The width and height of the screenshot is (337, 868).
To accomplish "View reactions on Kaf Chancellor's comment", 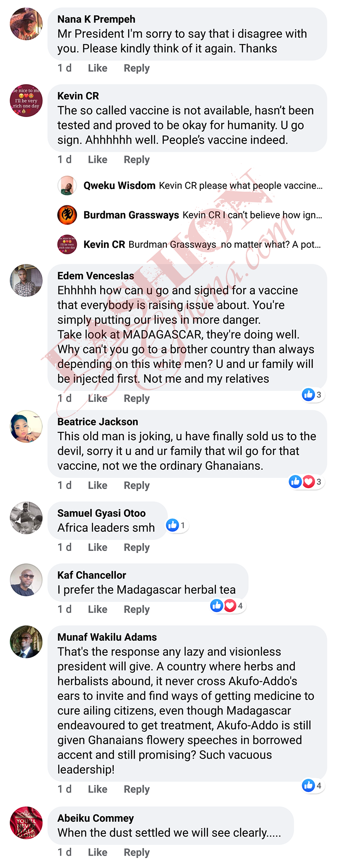I will (x=227, y=606).
